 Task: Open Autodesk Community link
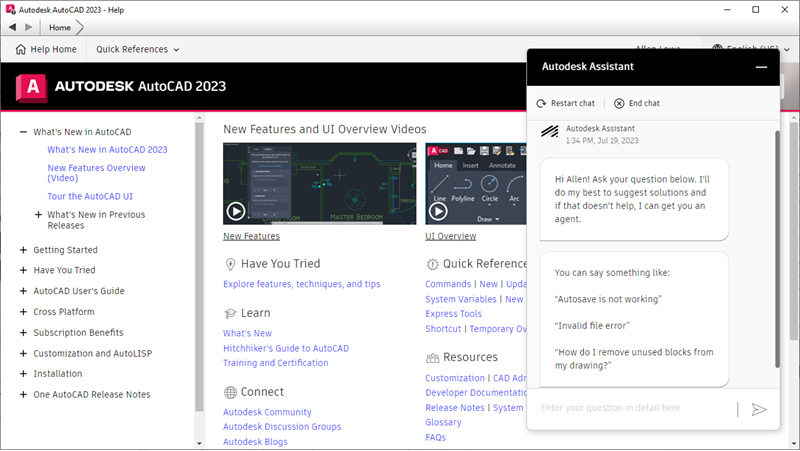[267, 412]
